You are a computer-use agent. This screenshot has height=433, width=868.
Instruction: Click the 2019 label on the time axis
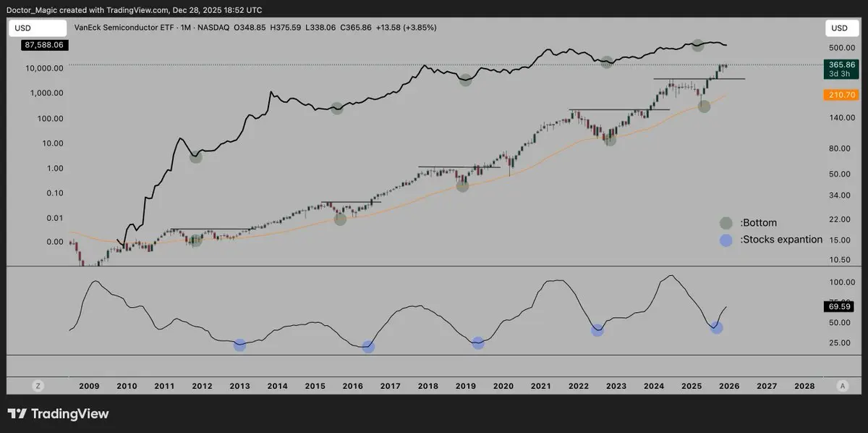tap(465, 387)
